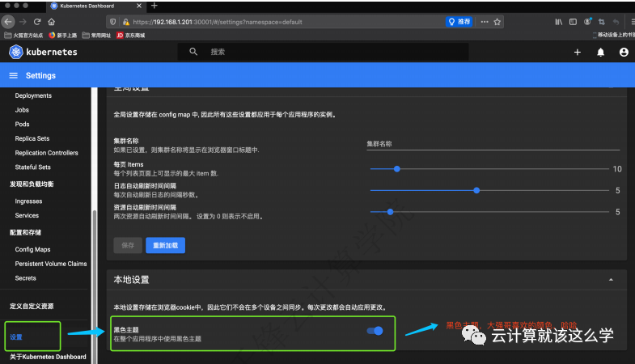Show the browser sidebar icon

tap(573, 22)
